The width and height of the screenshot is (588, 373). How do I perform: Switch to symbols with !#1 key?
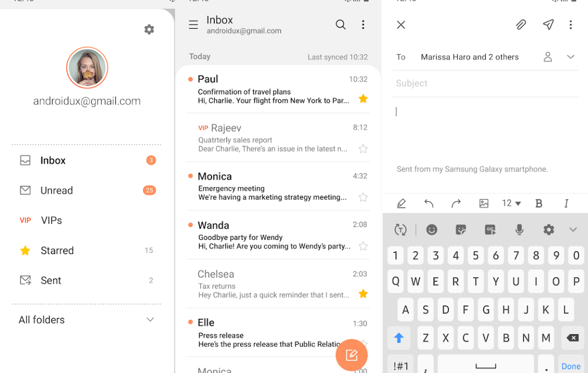pyautogui.click(x=400, y=364)
